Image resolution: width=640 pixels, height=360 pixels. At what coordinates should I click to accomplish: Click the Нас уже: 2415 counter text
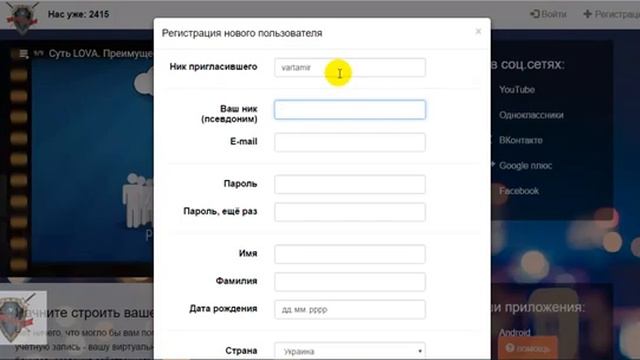[78, 14]
